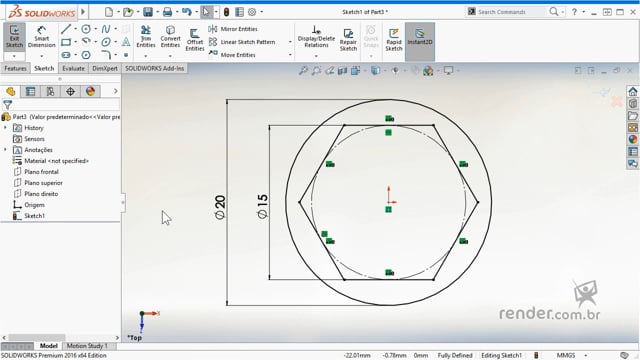640x360 pixels.
Task: Expand the manager tabs chevron
Action: (x=116, y=91)
